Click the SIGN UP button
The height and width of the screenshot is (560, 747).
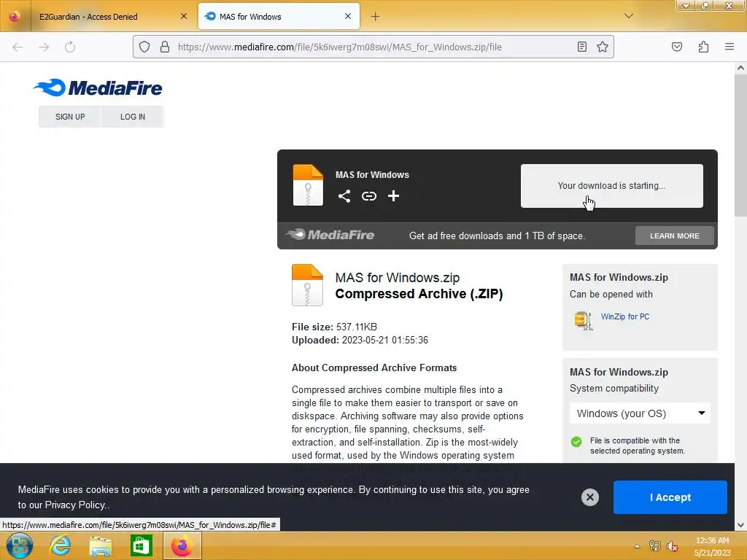[70, 117]
